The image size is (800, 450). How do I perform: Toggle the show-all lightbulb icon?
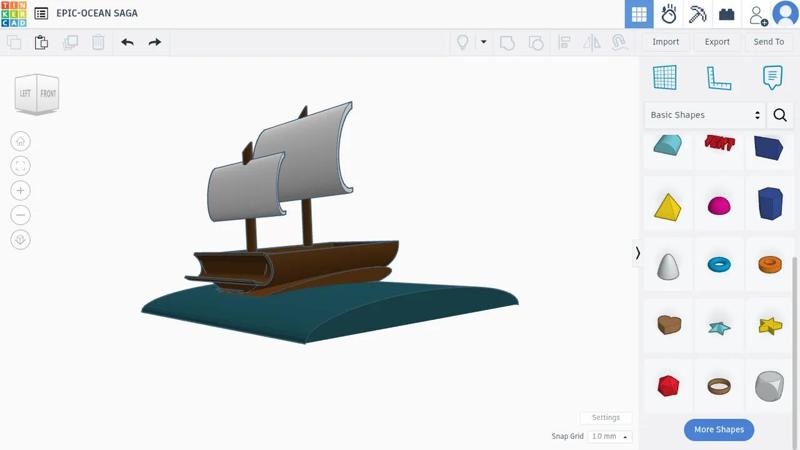[462, 42]
